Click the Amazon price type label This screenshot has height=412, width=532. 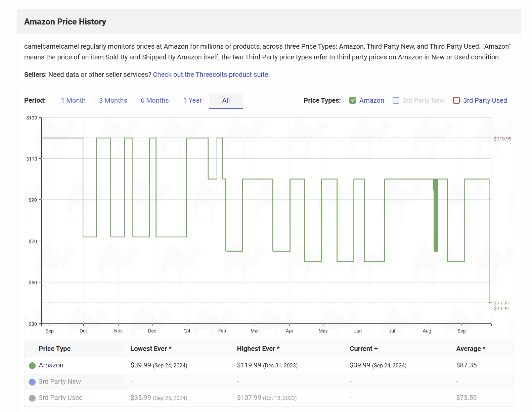(x=371, y=100)
